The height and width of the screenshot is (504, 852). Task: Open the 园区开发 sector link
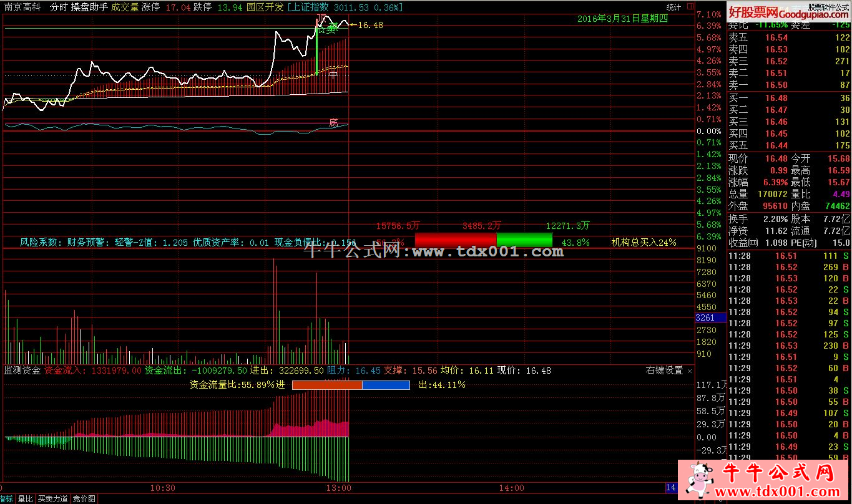click(265, 7)
